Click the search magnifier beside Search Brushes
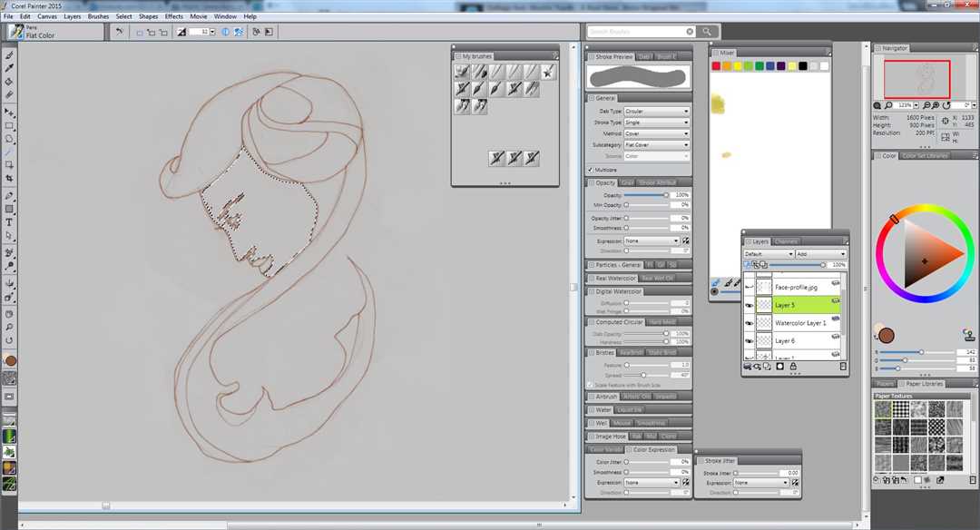Viewport: 980px width, 530px height. coord(708,32)
